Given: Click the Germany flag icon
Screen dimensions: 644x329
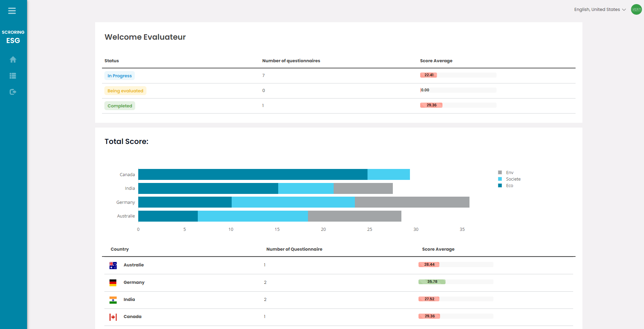Looking at the screenshot, I should click(113, 282).
